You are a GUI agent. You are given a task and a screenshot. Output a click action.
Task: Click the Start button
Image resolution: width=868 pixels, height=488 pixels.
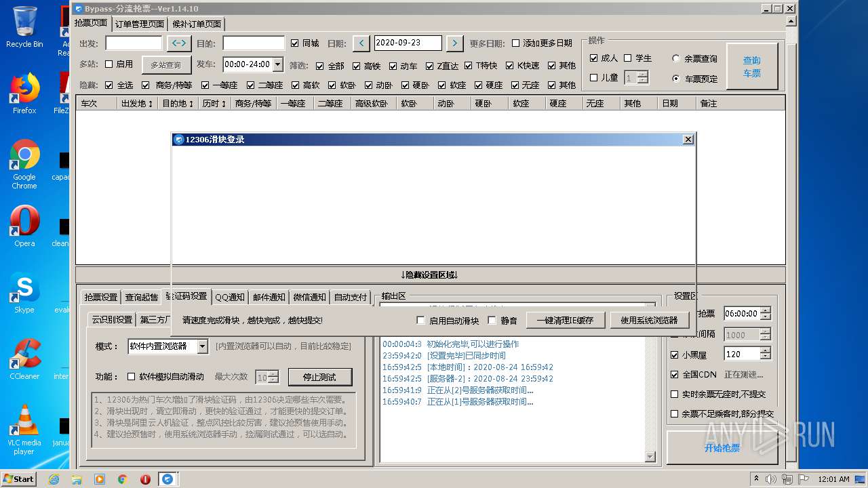[x=19, y=479]
